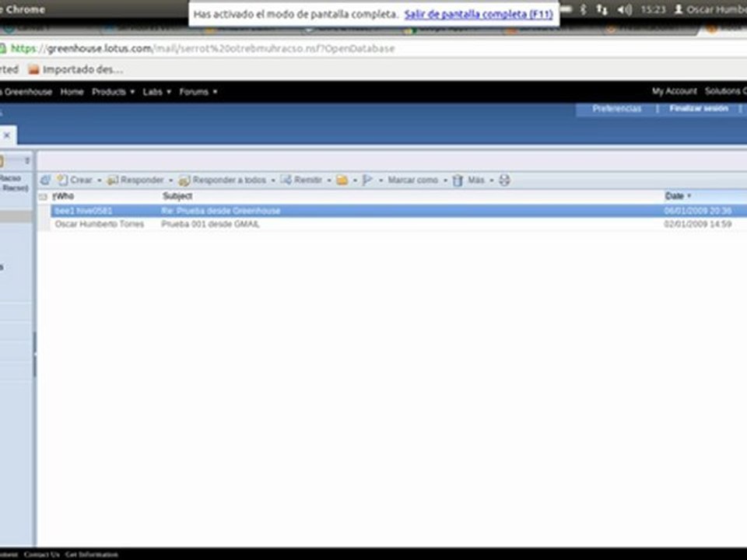The width and height of the screenshot is (747, 560).
Task: Click the Get Information footer link
Action: coord(92,555)
